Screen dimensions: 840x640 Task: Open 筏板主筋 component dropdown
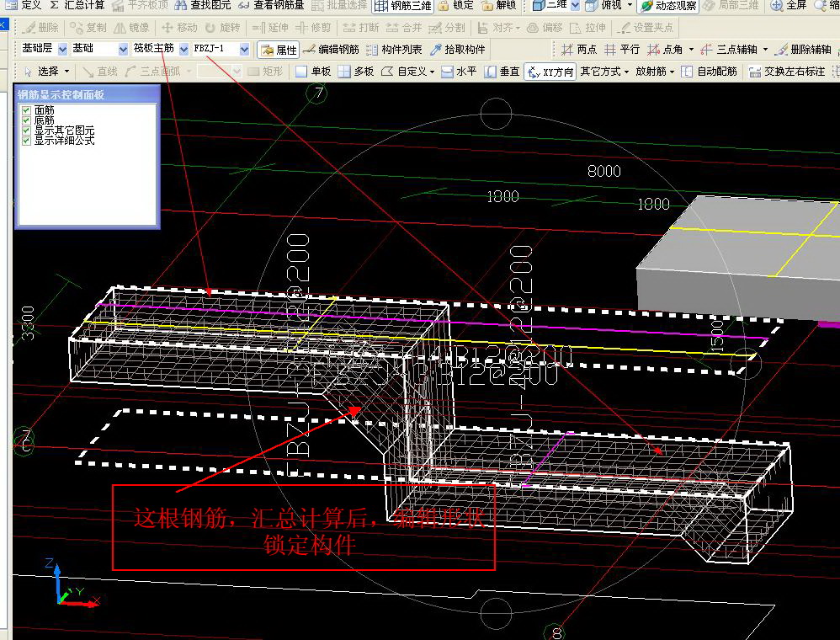(183, 50)
